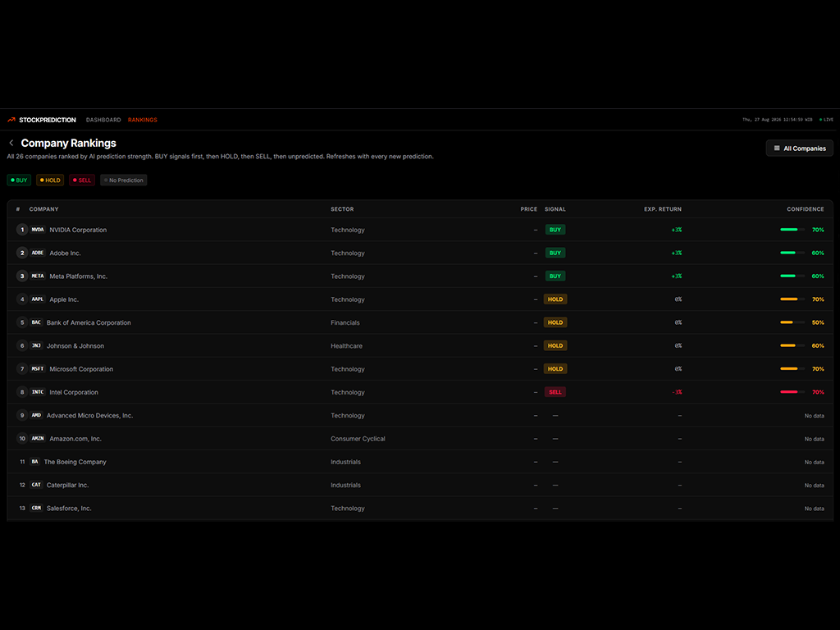This screenshot has width=840, height=630.
Task: Click Apple's HOLD signal badge
Action: tap(555, 299)
